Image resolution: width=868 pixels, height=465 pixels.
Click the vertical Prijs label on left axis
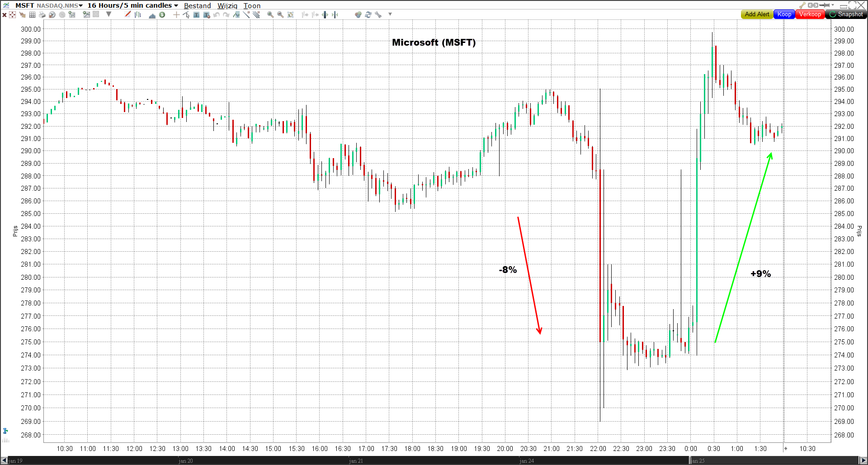15,231
